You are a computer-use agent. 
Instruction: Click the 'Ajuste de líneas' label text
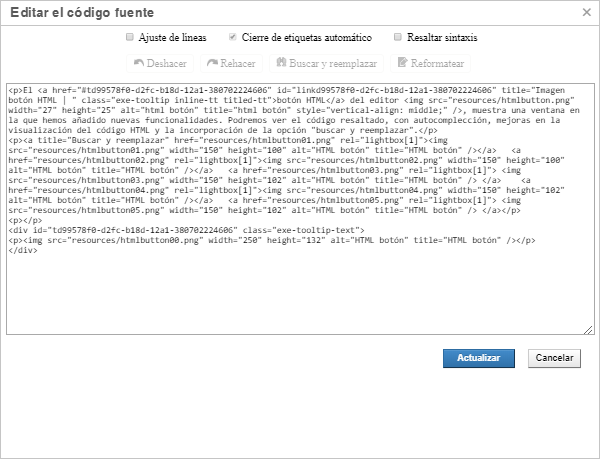tap(171, 37)
